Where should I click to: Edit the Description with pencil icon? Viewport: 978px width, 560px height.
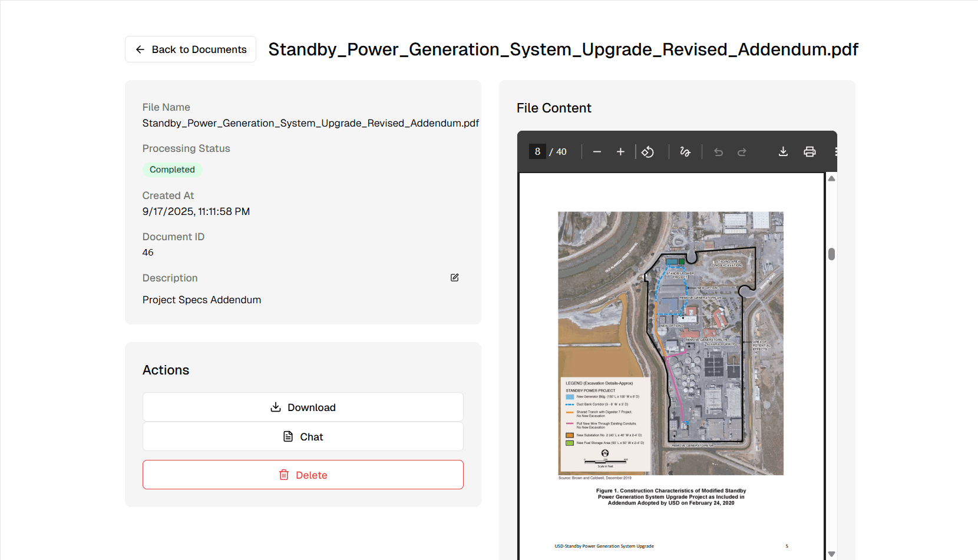pos(455,277)
